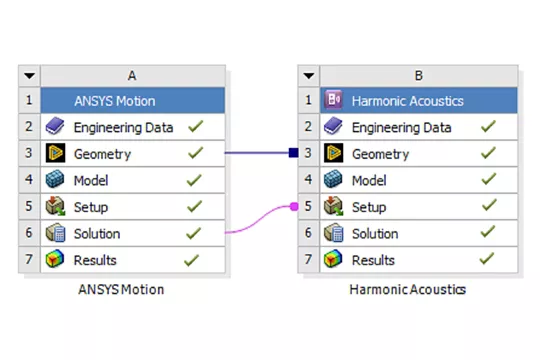Click the green checkmark next to Engineering Data in system A
The height and width of the screenshot is (360, 540).
196,126
